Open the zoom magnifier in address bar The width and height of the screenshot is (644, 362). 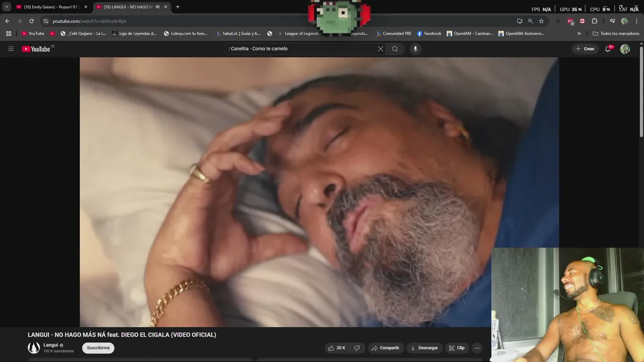(530, 21)
